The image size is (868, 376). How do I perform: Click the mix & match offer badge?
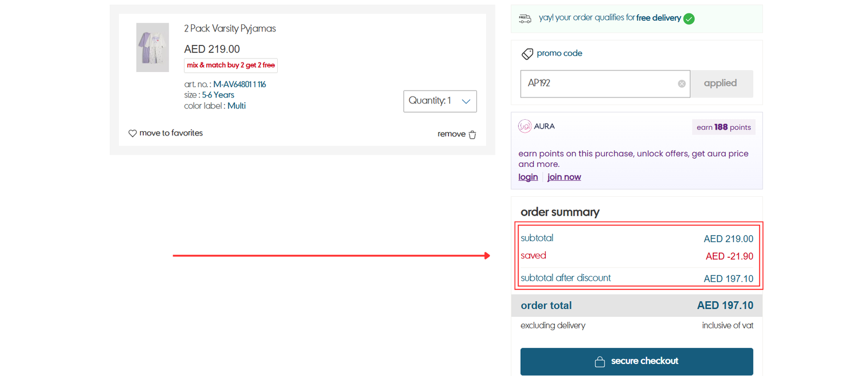click(231, 66)
